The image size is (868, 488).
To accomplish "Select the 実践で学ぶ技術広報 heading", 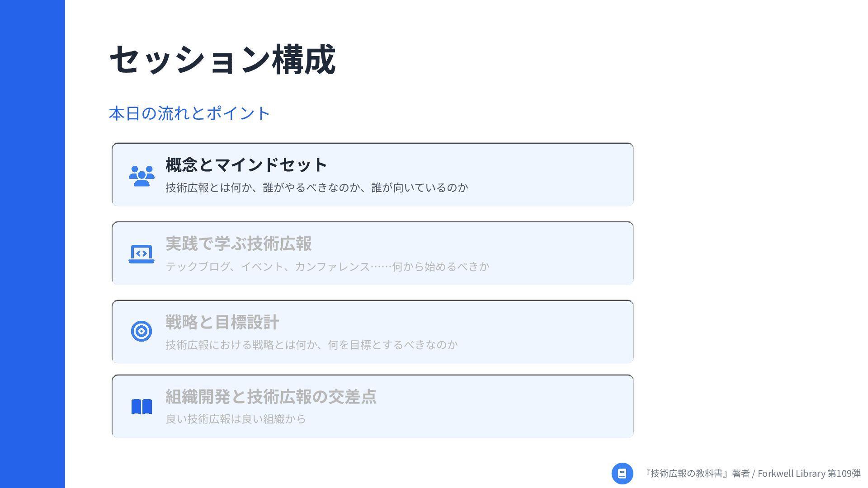I will pos(238,244).
